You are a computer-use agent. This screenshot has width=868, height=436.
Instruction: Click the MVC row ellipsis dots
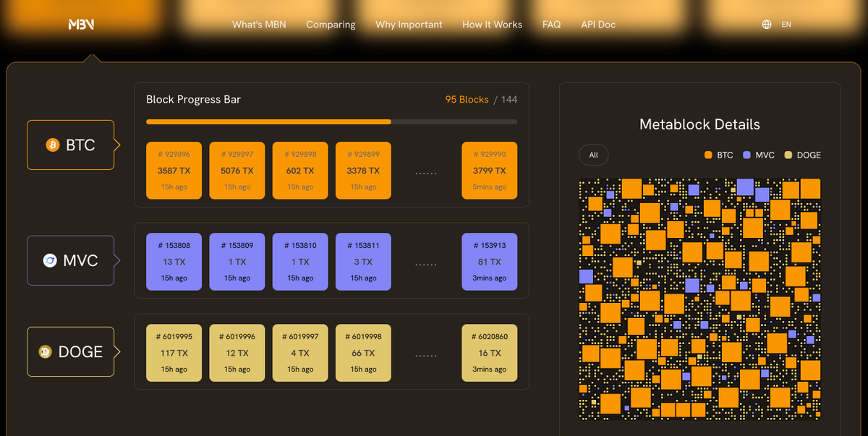pyautogui.click(x=426, y=265)
